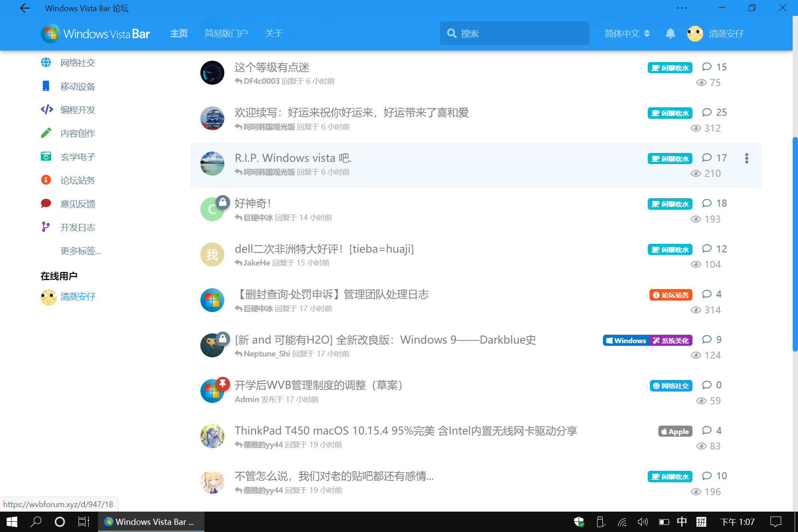
Task: Open thread 【删封查询·处罚申诉】管理团队处理日志
Action: coord(332,294)
